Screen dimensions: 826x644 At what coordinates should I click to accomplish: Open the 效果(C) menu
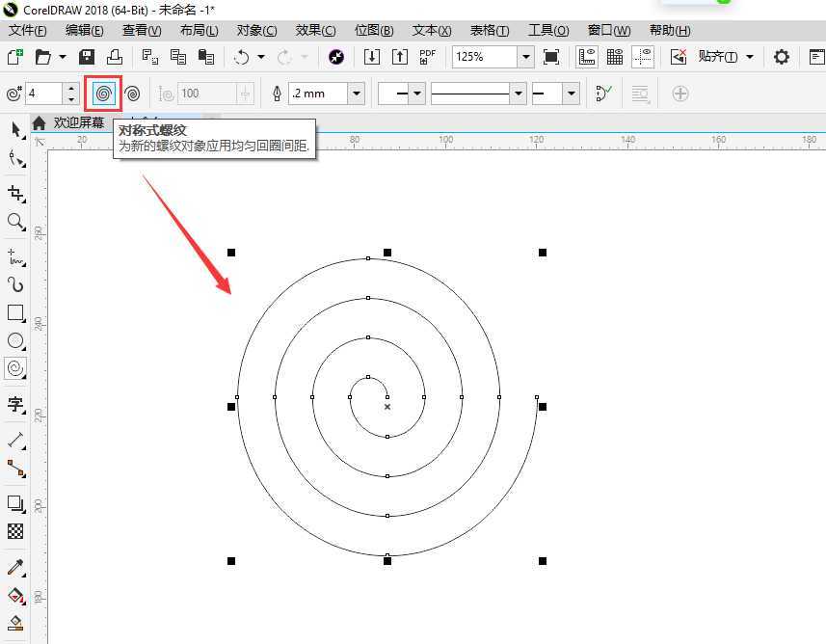coord(316,30)
